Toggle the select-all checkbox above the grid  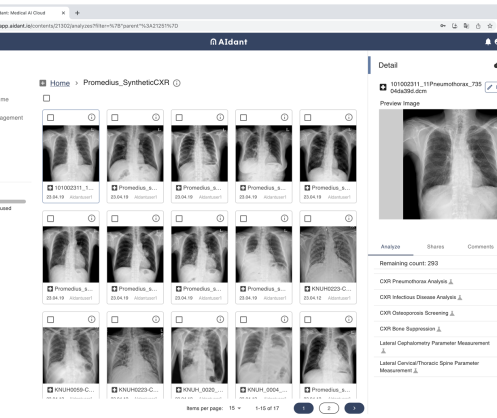47,98
